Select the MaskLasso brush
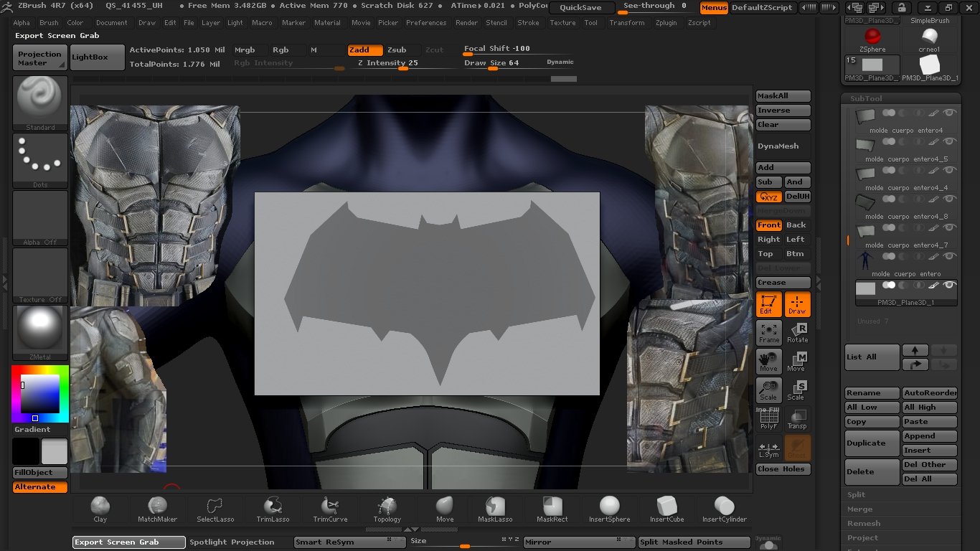The width and height of the screenshot is (980, 551). tap(495, 509)
